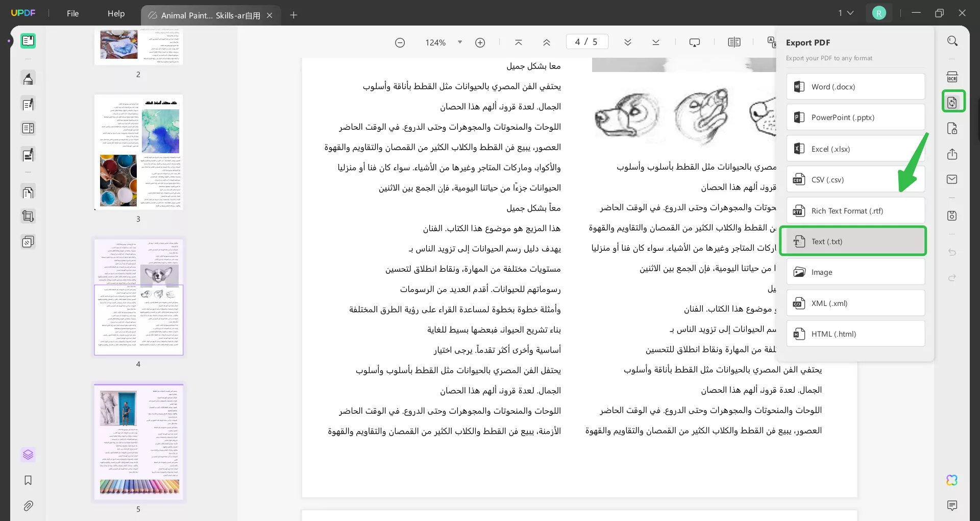
Task: Export the PDF as HTML (.html)
Action: pos(855,334)
